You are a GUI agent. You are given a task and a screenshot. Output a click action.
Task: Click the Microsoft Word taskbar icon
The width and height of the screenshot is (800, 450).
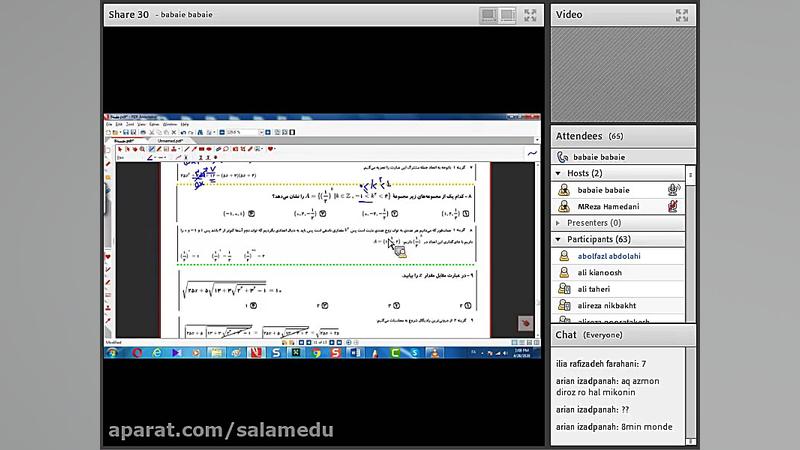coord(355,353)
